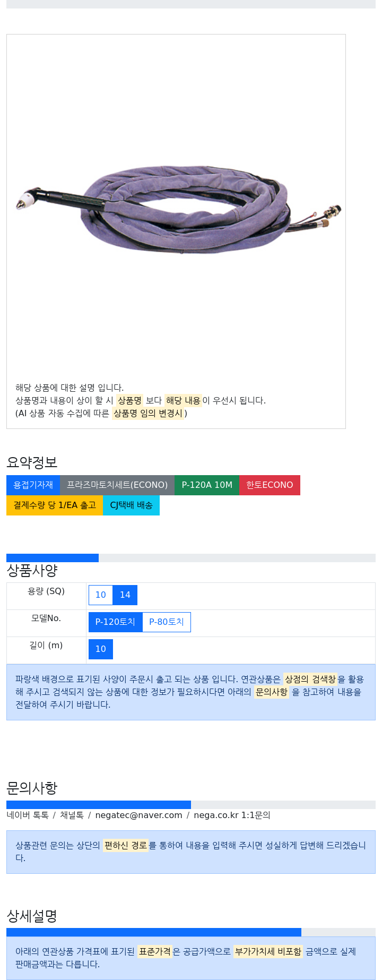Click the highlighted 상점의 검색창 text

310,679
